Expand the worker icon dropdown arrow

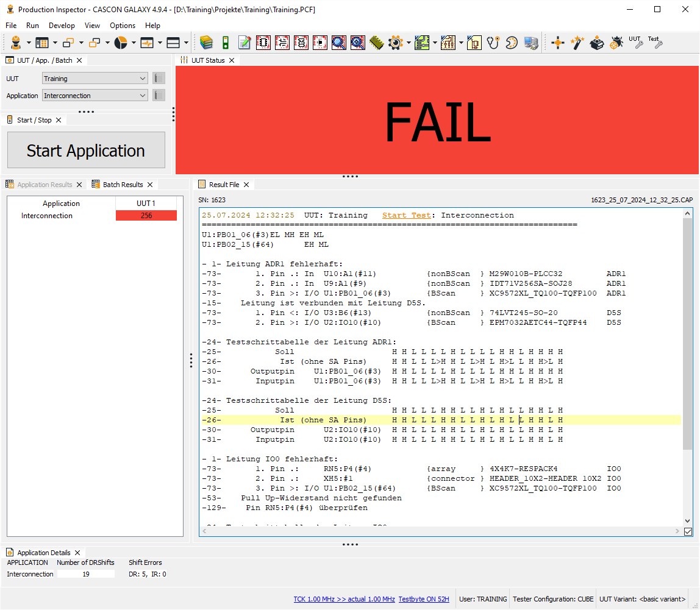(29, 43)
